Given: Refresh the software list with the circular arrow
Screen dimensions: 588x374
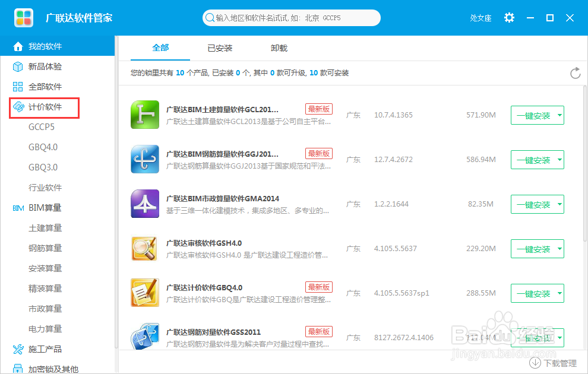Looking at the screenshot, I should (576, 73).
